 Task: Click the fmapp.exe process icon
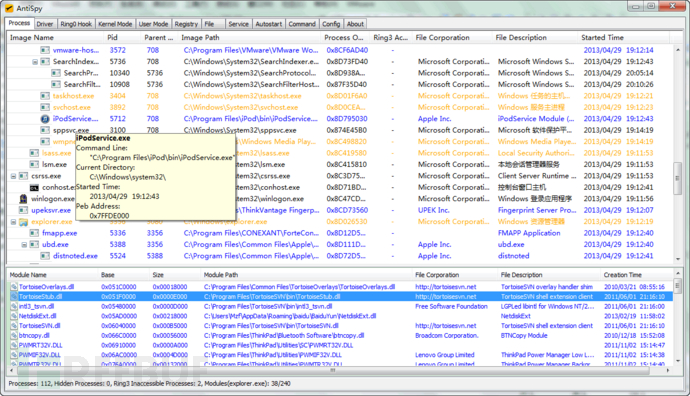coord(34,233)
